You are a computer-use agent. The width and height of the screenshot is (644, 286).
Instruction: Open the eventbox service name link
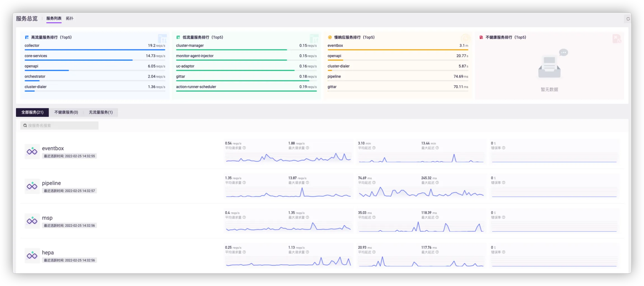point(53,148)
